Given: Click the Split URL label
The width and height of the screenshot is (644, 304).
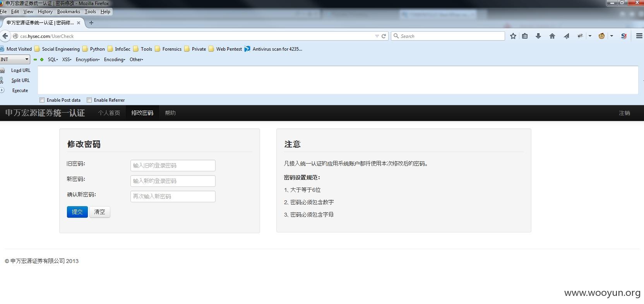Looking at the screenshot, I should (x=21, y=80).
